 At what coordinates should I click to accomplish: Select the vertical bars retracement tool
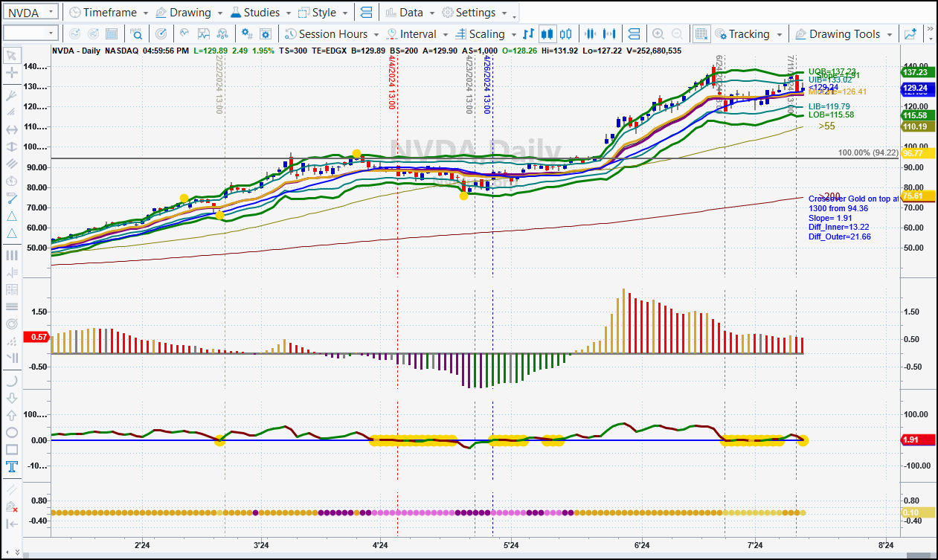(12, 255)
